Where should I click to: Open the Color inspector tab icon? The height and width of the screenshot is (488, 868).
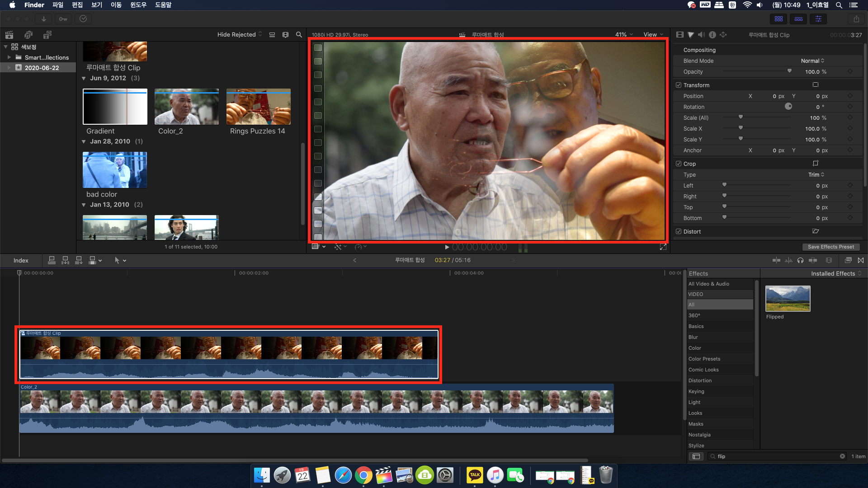pyautogui.click(x=690, y=35)
